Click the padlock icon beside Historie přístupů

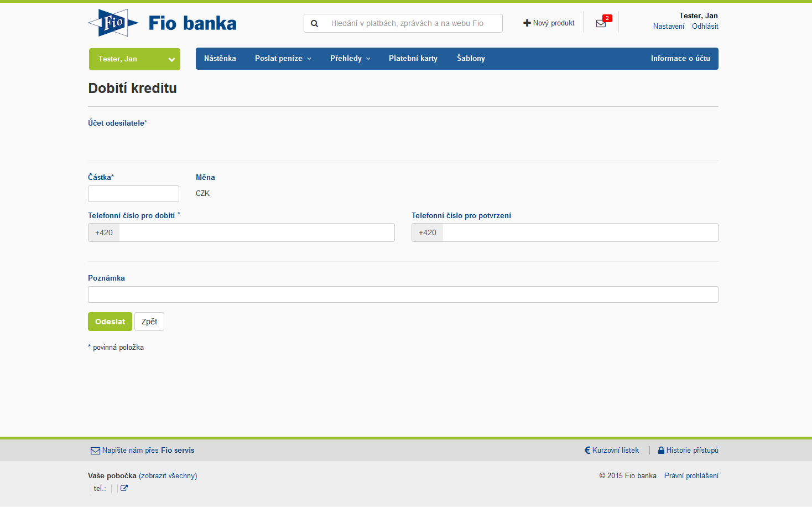tap(661, 450)
